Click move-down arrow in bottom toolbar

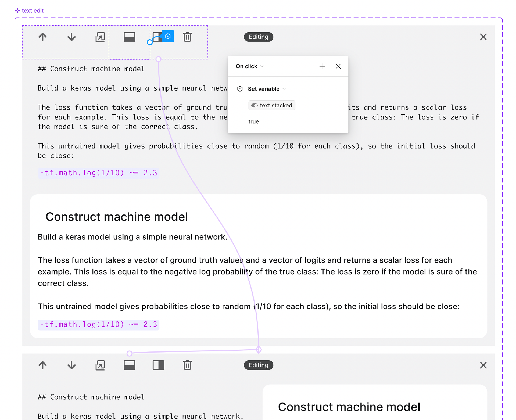pos(71,365)
